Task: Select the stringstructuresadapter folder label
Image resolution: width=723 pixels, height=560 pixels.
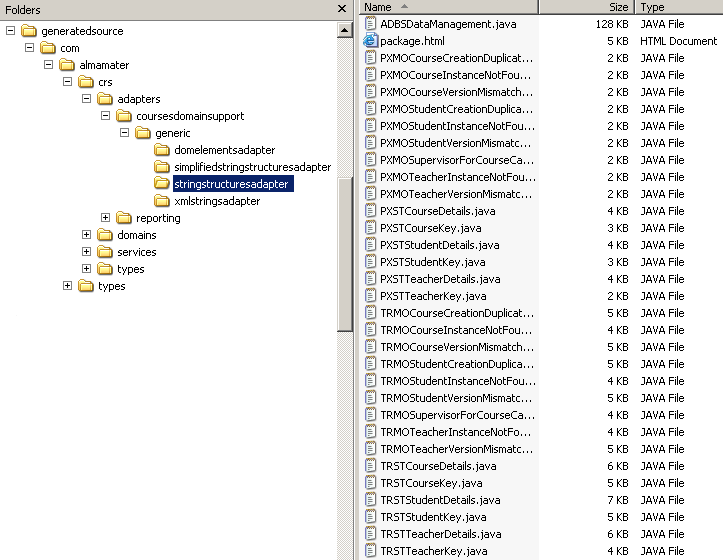Action: pyautogui.click(x=233, y=184)
